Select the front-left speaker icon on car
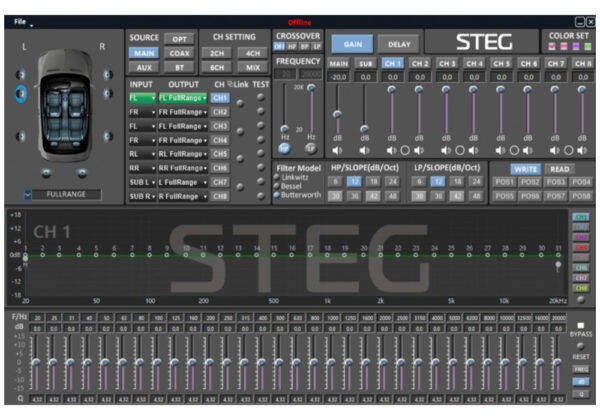Image resolution: width=600 pixels, height=420 pixels. pyautogui.click(x=21, y=74)
